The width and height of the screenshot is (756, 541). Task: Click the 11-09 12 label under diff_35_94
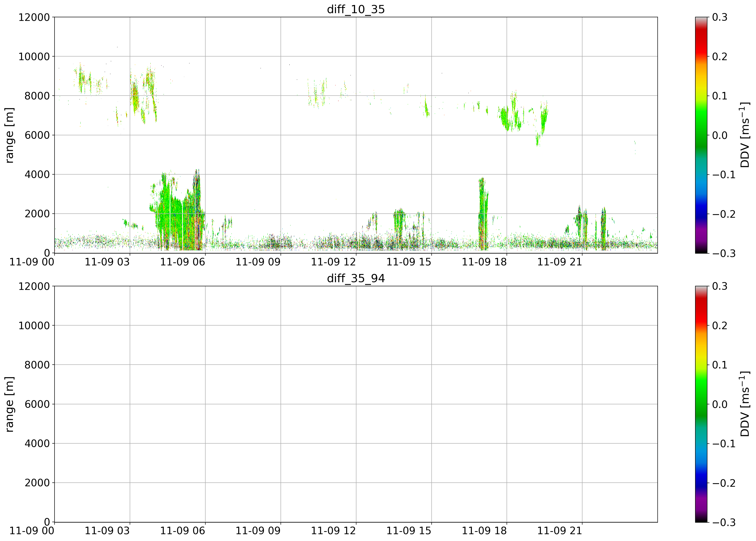point(333,531)
